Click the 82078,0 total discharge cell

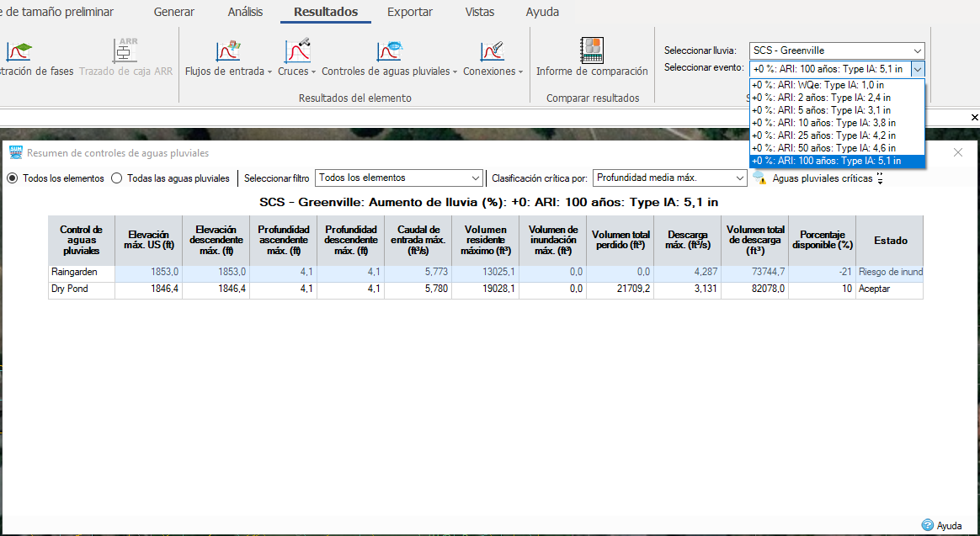tap(755, 289)
